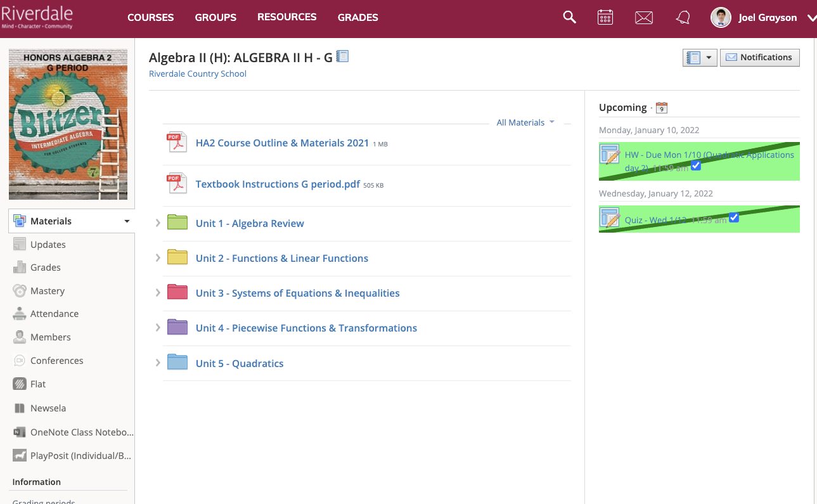
Task: Click the Conferences sidebar icon
Action: click(20, 361)
